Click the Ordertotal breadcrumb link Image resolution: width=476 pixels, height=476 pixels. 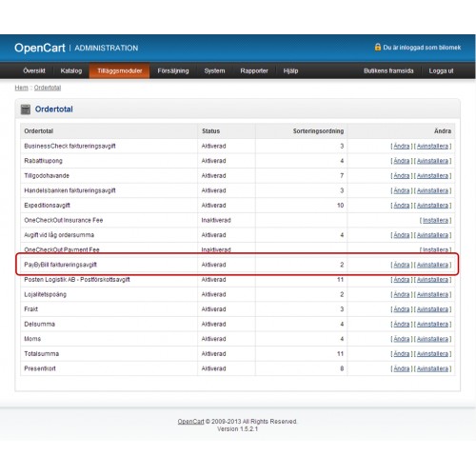(x=48, y=88)
